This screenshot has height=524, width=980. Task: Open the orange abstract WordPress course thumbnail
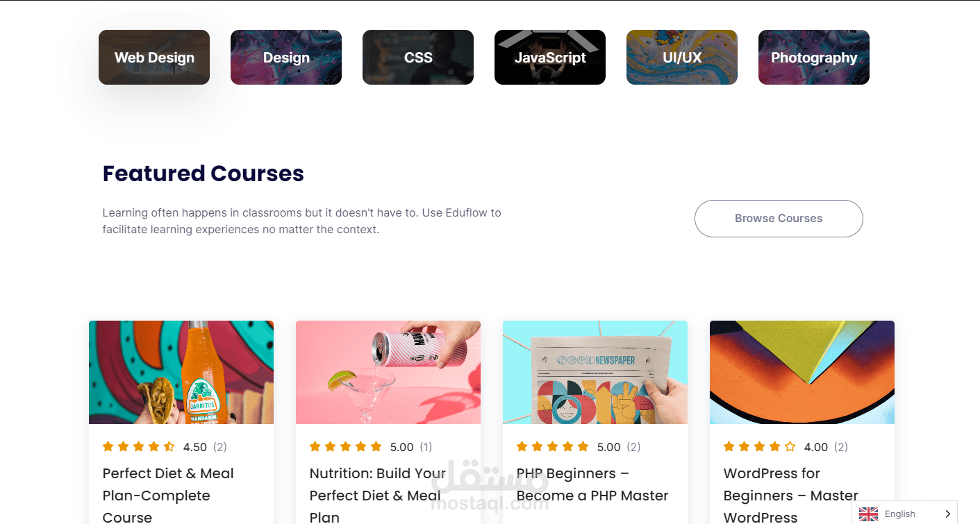(x=802, y=372)
